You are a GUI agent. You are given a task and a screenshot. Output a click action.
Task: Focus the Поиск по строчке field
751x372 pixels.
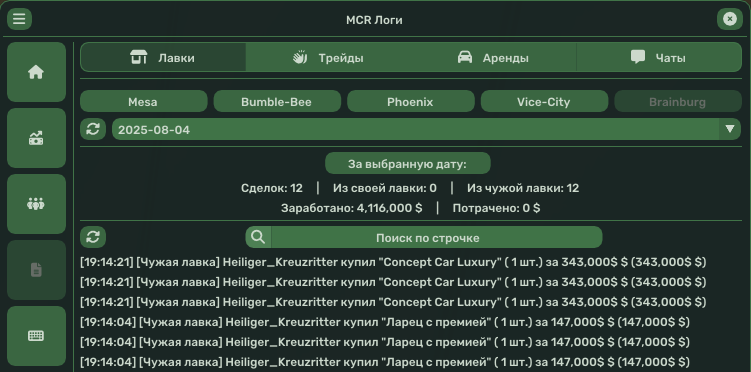pos(436,237)
